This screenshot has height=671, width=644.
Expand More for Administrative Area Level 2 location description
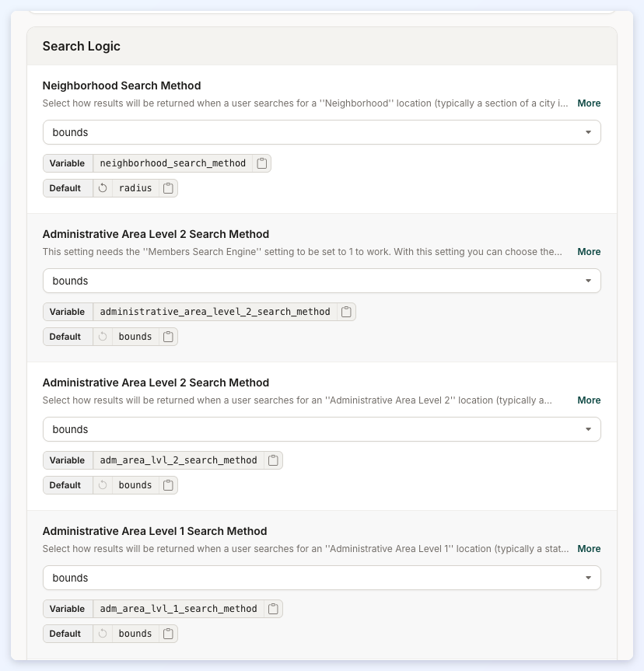point(589,400)
